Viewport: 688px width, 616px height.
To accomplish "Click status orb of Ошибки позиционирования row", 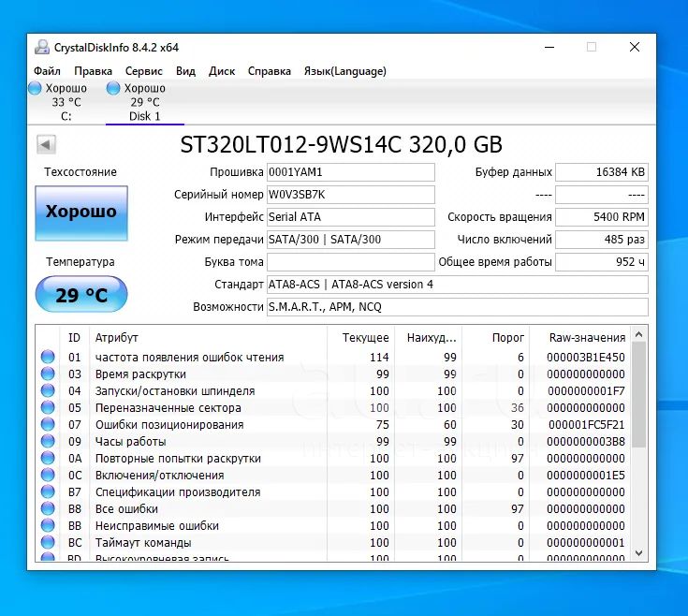I will 48,424.
